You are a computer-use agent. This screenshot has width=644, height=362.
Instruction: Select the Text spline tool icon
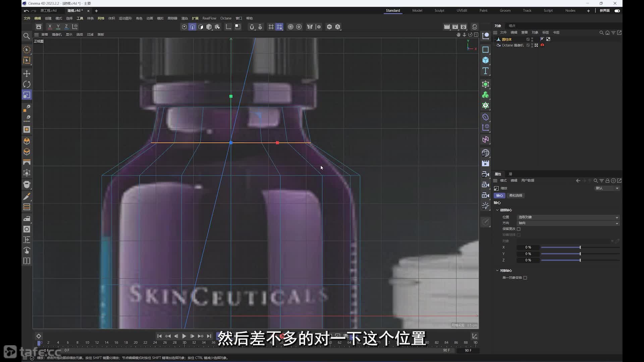pos(485,71)
